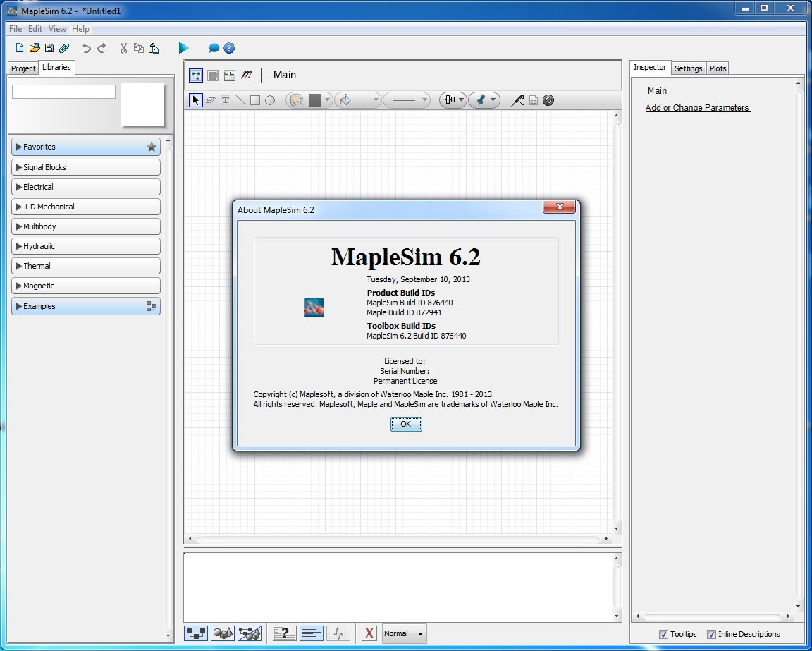Open the parameters table view icon

tap(229, 75)
